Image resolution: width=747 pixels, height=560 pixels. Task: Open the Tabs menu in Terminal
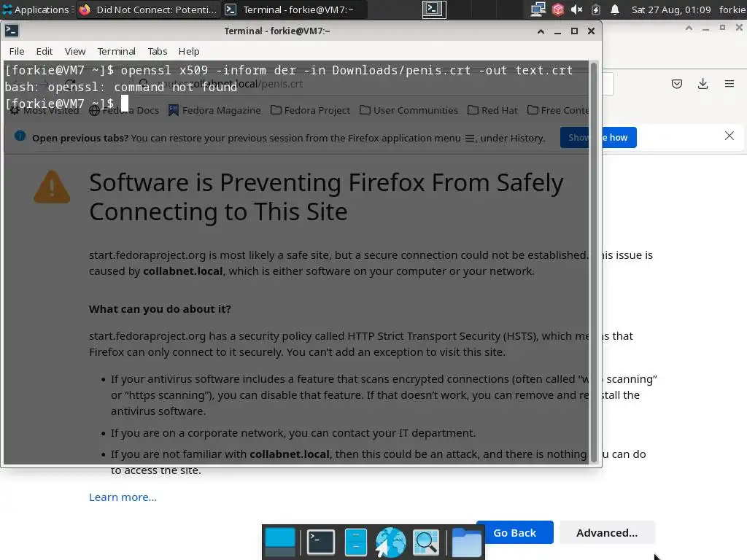coord(158,52)
